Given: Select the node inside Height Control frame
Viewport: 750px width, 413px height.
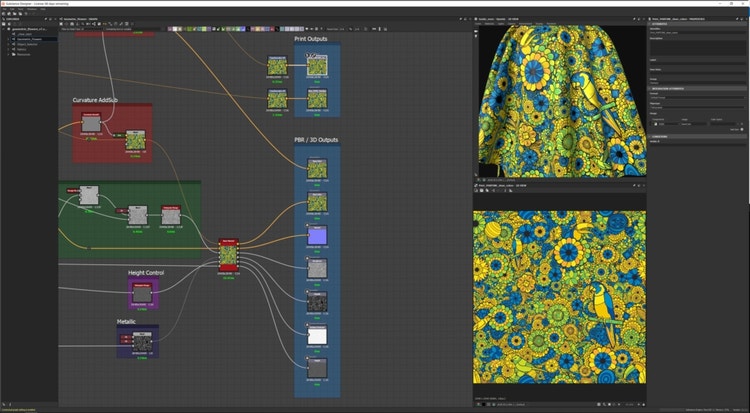Looking at the screenshot, I should [142, 292].
